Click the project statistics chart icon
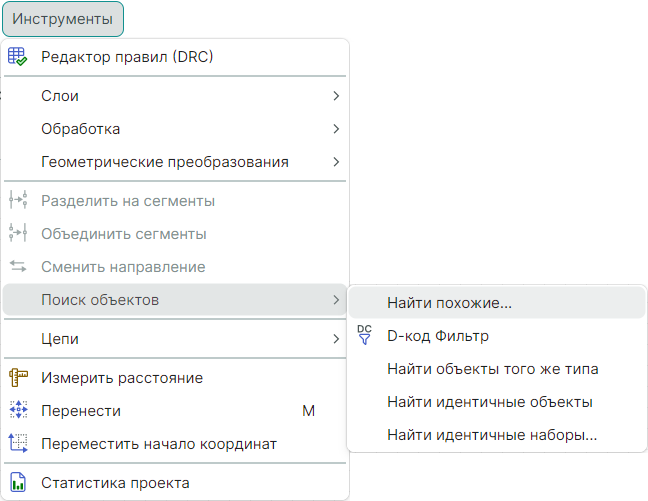This screenshot has height=501, width=648. coord(18,483)
